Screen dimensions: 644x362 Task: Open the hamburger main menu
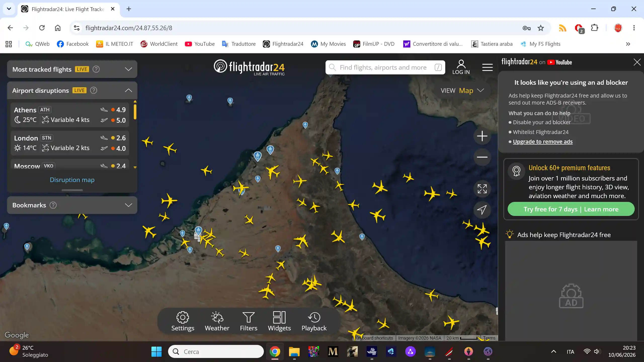pyautogui.click(x=487, y=67)
